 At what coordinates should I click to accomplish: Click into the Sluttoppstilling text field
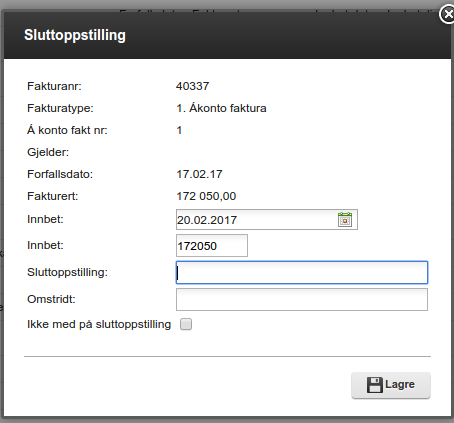tap(302, 272)
